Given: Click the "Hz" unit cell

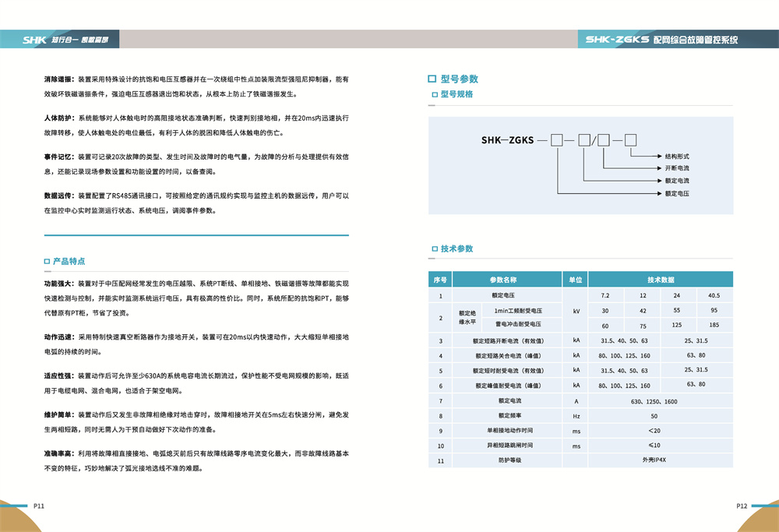Looking at the screenshot, I should 576,416.
